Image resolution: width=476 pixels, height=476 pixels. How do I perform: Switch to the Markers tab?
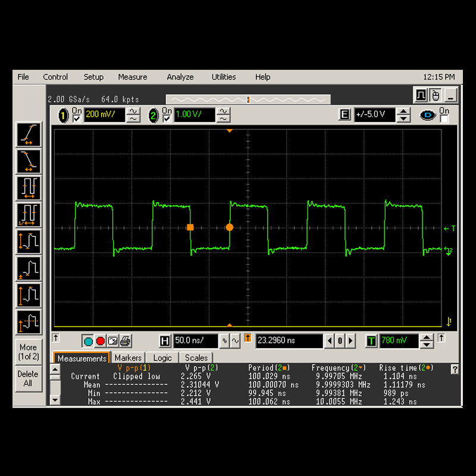click(x=128, y=358)
